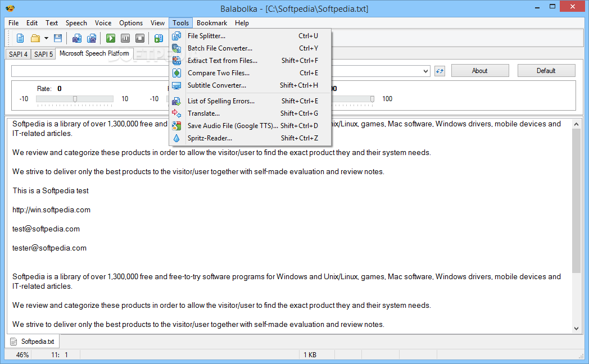Click the Default button
This screenshot has height=364, width=589.
(546, 71)
